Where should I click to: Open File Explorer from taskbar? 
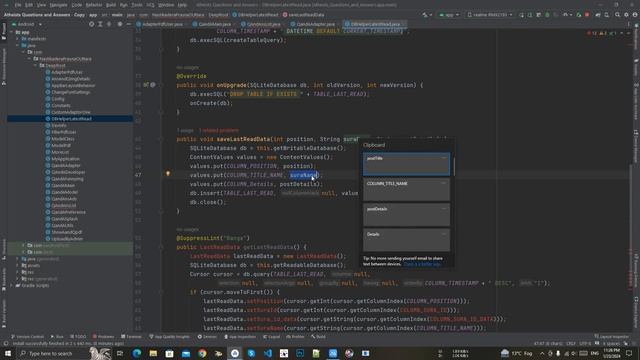click(x=153, y=353)
